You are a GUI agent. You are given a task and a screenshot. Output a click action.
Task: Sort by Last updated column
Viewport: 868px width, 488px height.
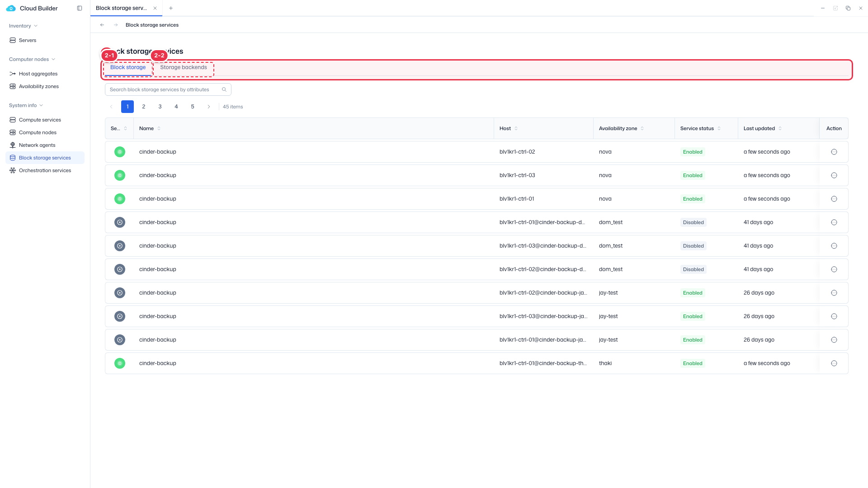780,128
